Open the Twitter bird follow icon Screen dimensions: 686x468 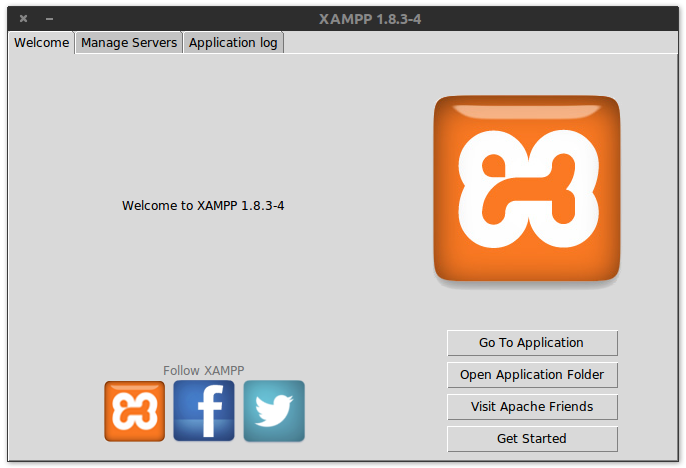click(274, 411)
